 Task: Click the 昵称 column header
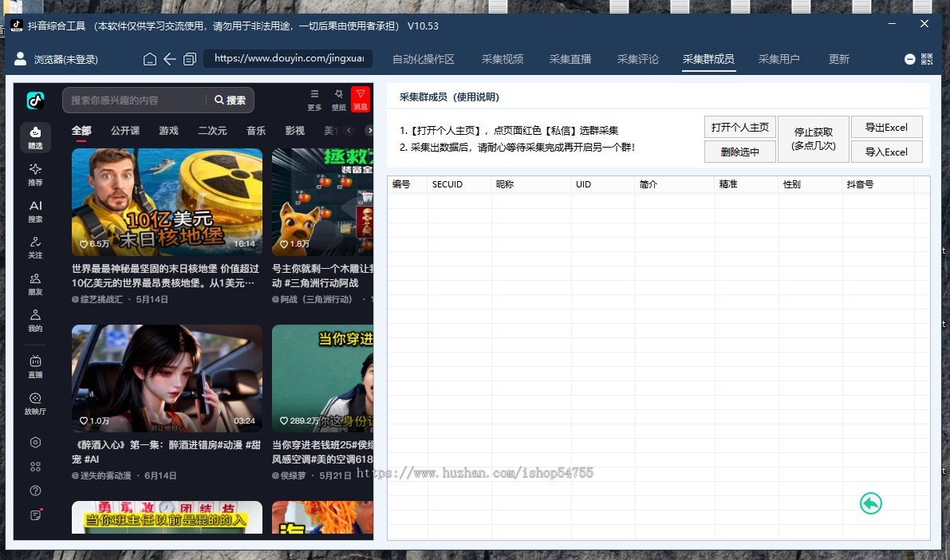pos(530,184)
